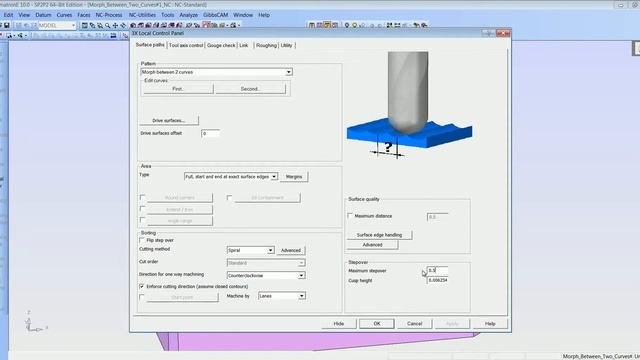Switch to the Tool axis control tab
The width and height of the screenshot is (640, 360).
(x=186, y=45)
